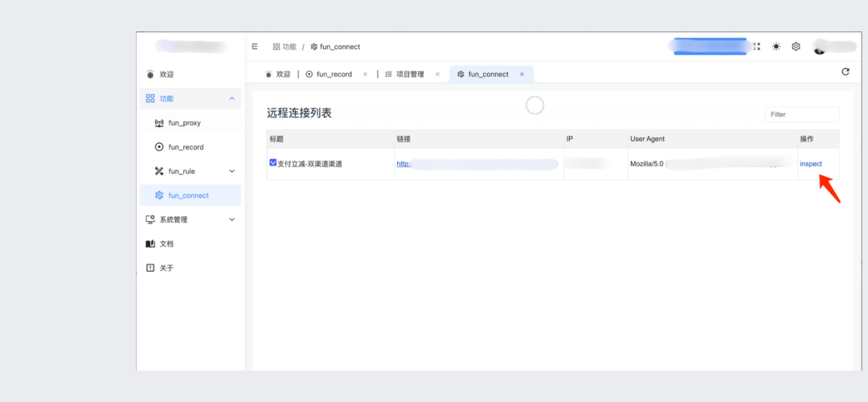Open settings gear icon in header
868x402 pixels.
(796, 47)
